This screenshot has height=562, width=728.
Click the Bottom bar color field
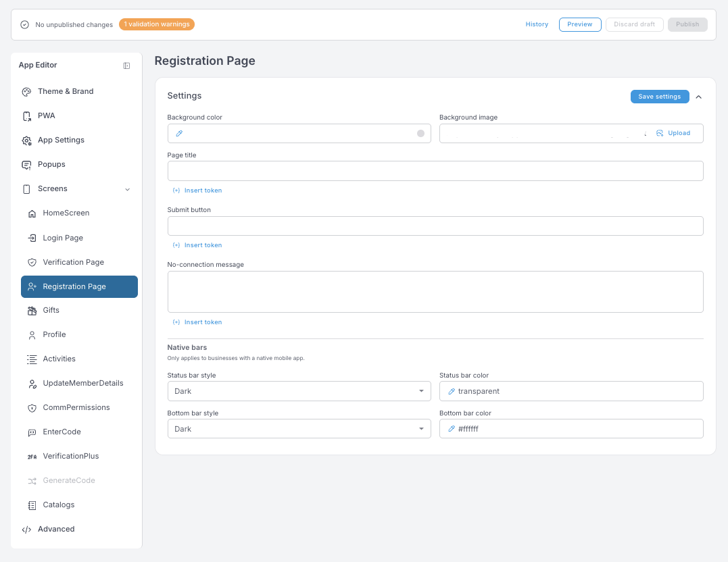point(571,429)
